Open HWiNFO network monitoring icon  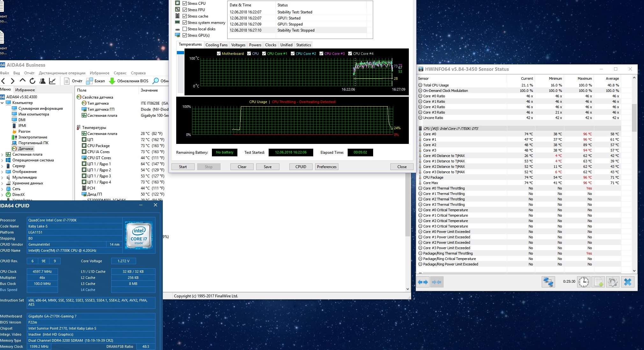[548, 282]
